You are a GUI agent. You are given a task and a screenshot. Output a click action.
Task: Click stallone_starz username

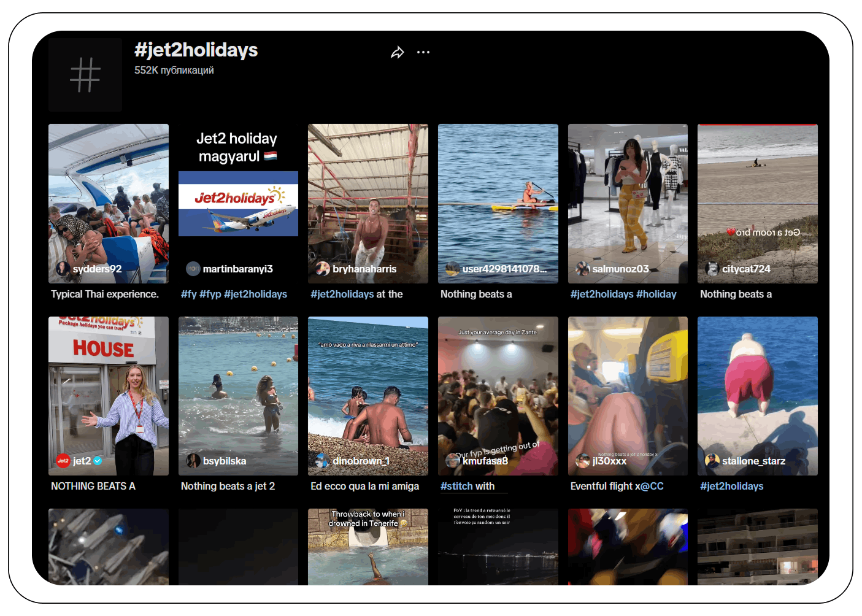(x=753, y=461)
